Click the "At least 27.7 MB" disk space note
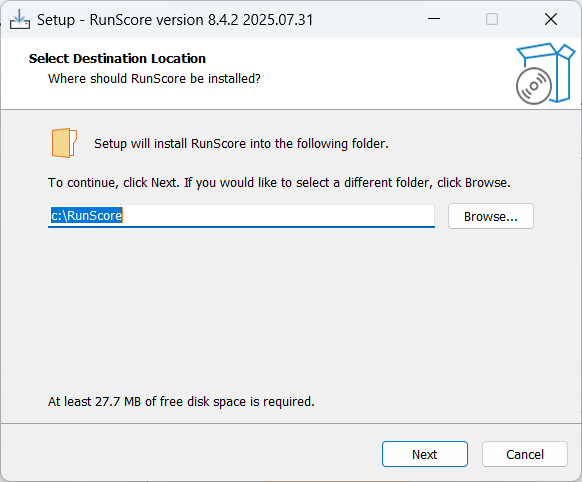This screenshot has height=482, width=582. [181, 401]
